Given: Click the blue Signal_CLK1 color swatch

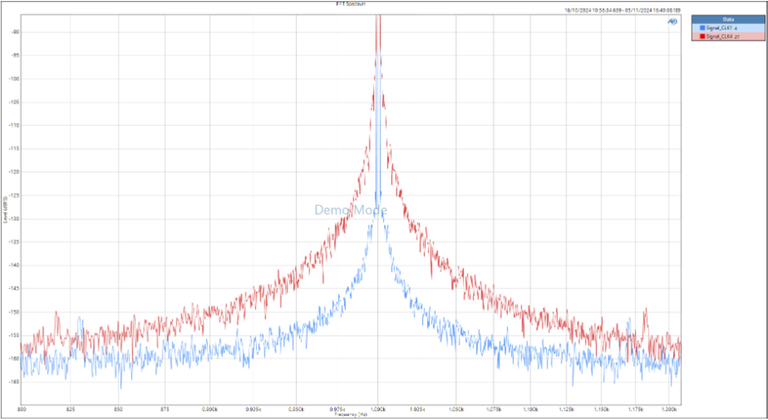Looking at the screenshot, I should [x=702, y=28].
